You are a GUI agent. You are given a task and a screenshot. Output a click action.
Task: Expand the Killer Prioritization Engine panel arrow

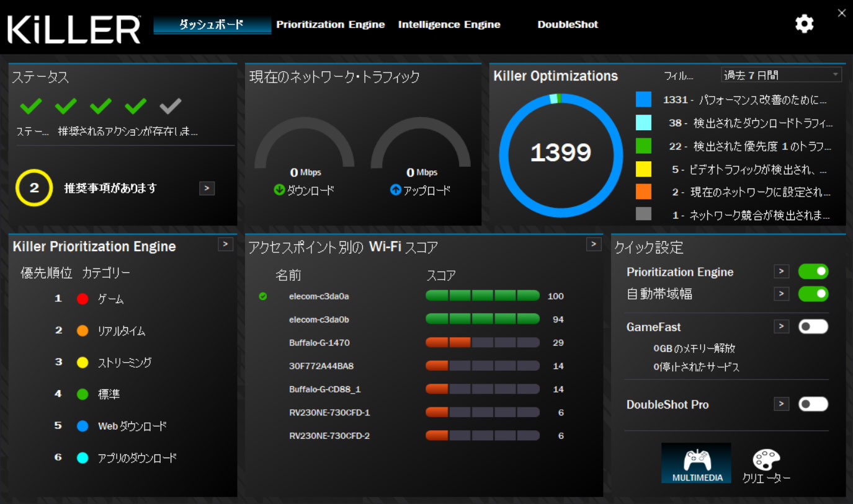(x=225, y=244)
